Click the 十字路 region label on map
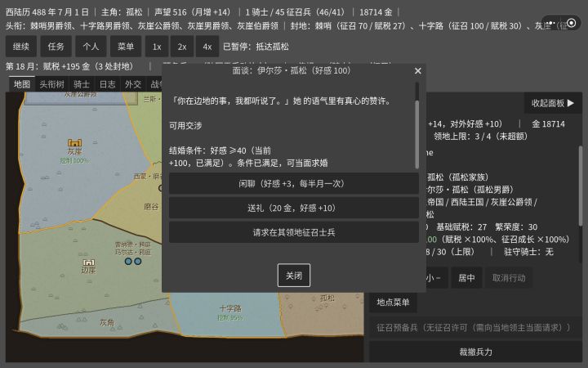This screenshot has width=588, height=368. tap(230, 308)
